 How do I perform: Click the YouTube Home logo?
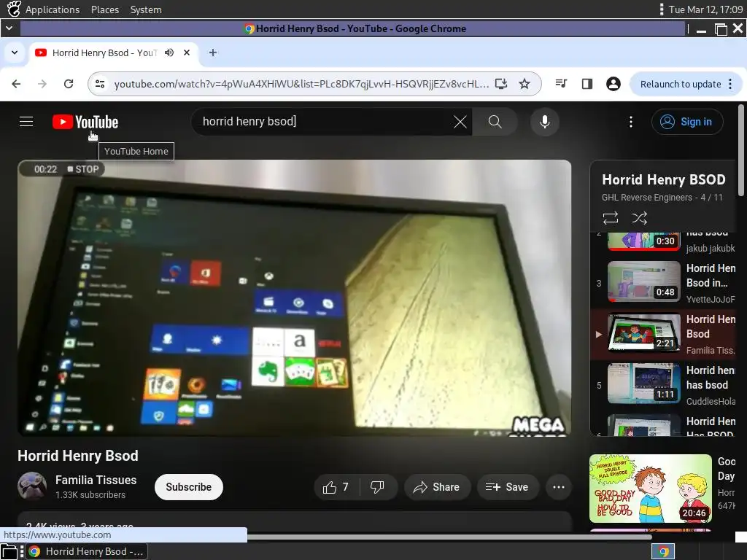(x=85, y=122)
